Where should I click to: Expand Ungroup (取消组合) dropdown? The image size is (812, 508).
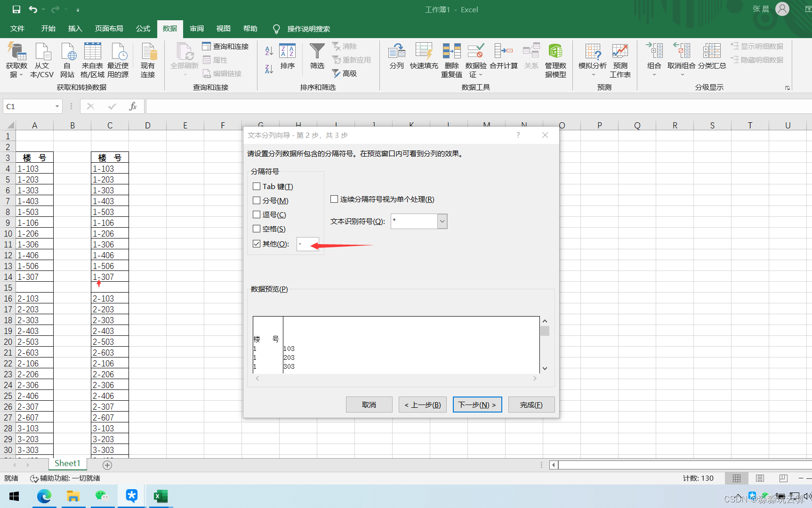[x=682, y=75]
